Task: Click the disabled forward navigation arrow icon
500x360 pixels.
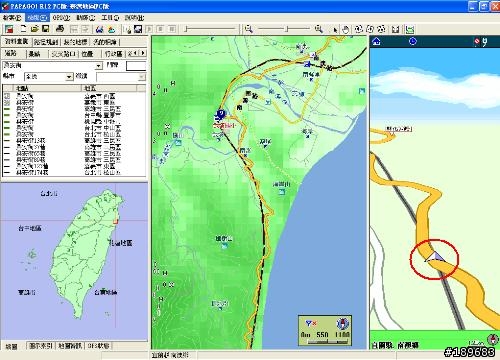Action: (85, 29)
